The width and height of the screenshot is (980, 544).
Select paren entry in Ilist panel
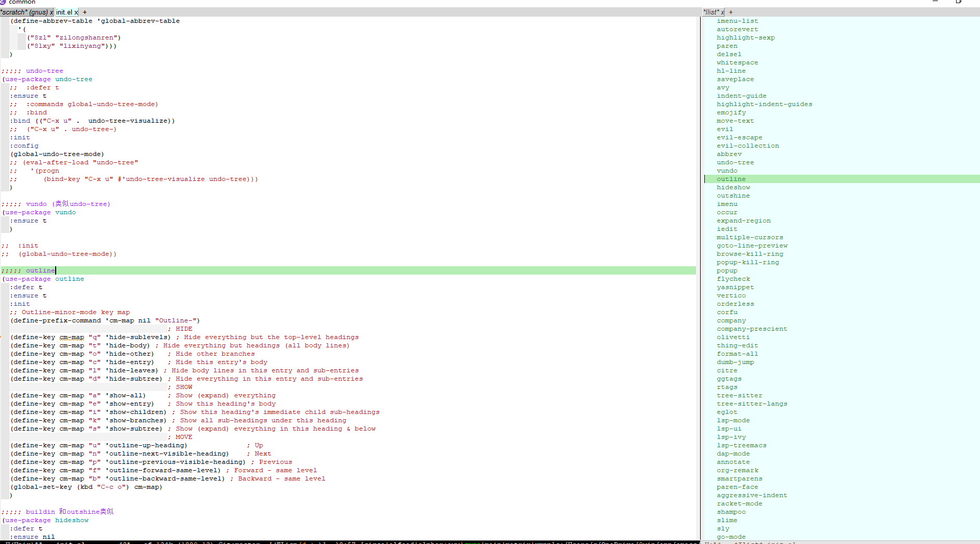pos(727,46)
